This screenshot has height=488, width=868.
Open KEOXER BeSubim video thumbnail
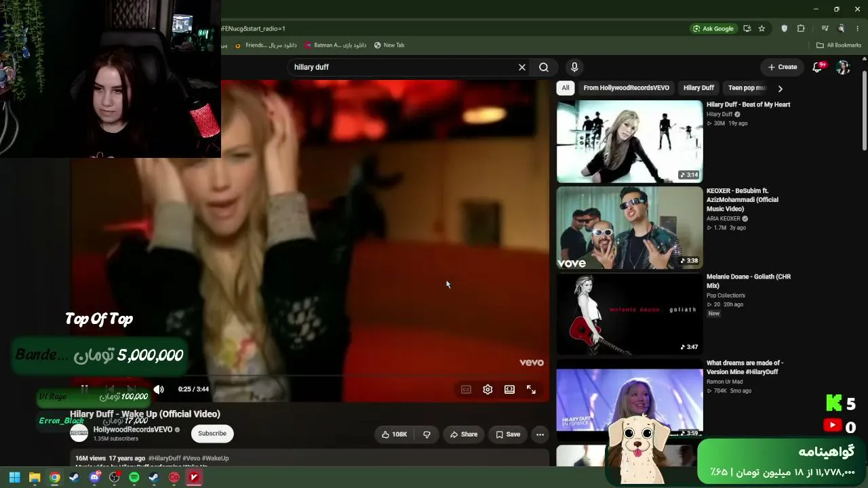[x=629, y=228]
